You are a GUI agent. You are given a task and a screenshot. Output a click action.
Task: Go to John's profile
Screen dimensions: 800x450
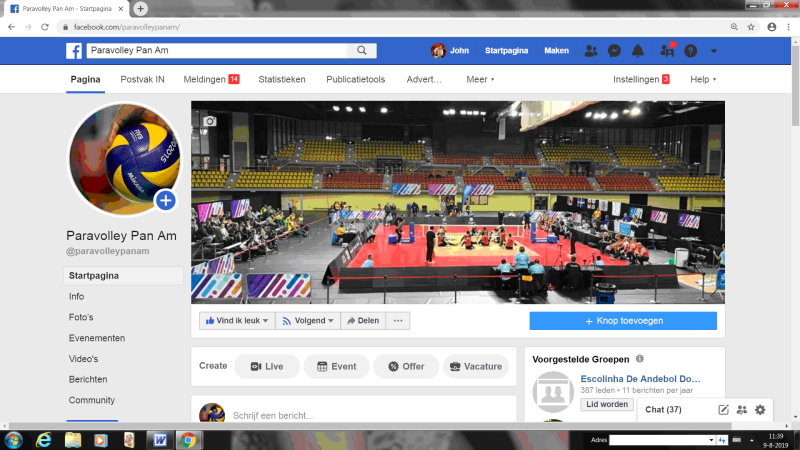click(x=450, y=51)
